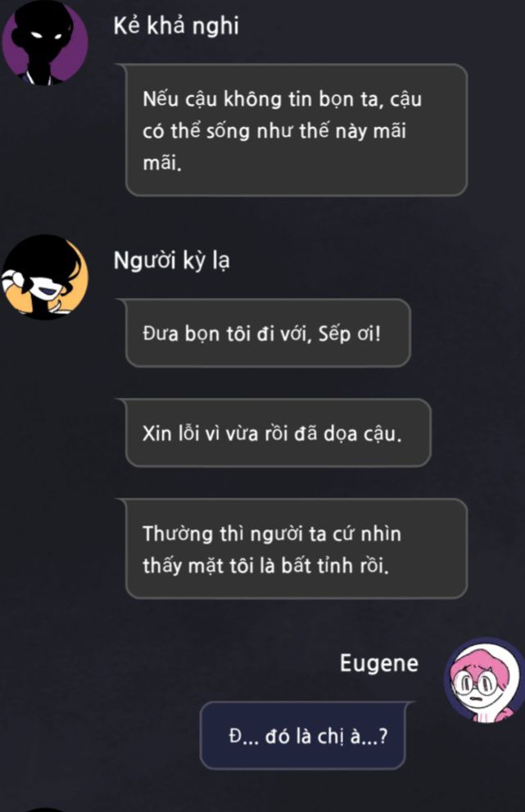Tap the white eyes on the dark silhouette avatar

click(x=46, y=35)
